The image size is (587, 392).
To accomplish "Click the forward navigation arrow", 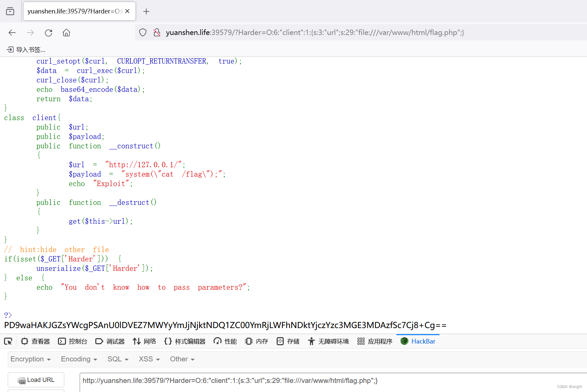I will [30, 32].
